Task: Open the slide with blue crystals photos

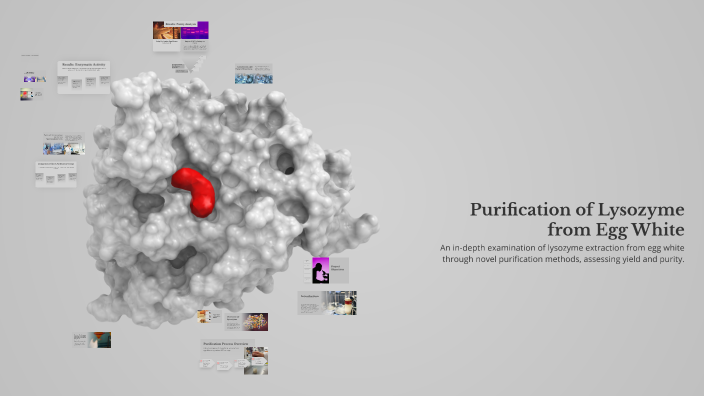Action: click(x=254, y=74)
